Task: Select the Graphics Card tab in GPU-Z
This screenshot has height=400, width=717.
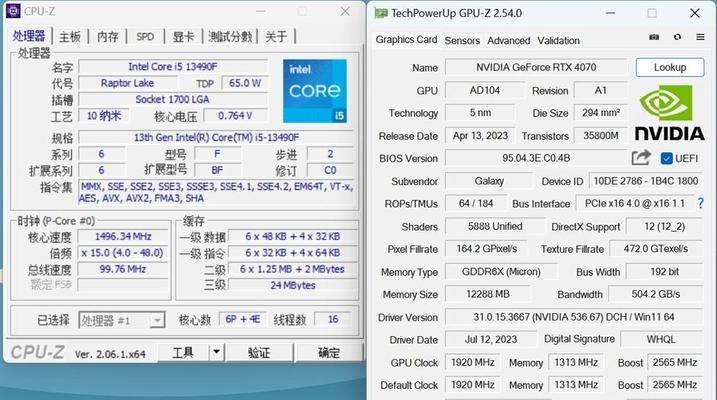Action: [406, 40]
